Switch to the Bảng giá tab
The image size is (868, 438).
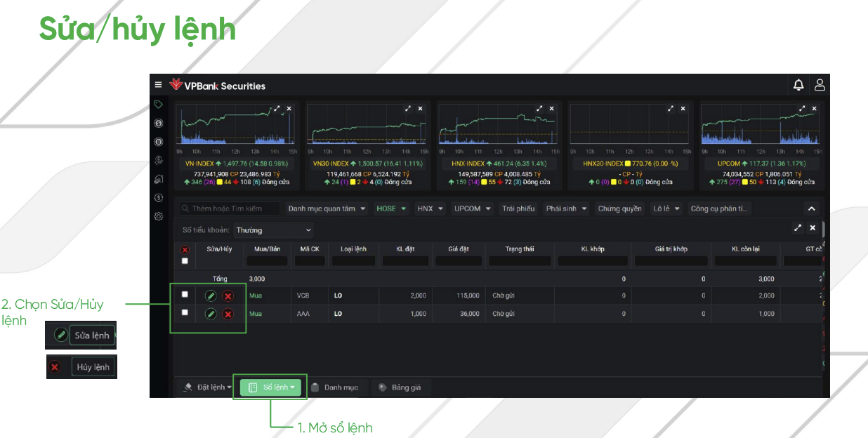click(x=400, y=387)
